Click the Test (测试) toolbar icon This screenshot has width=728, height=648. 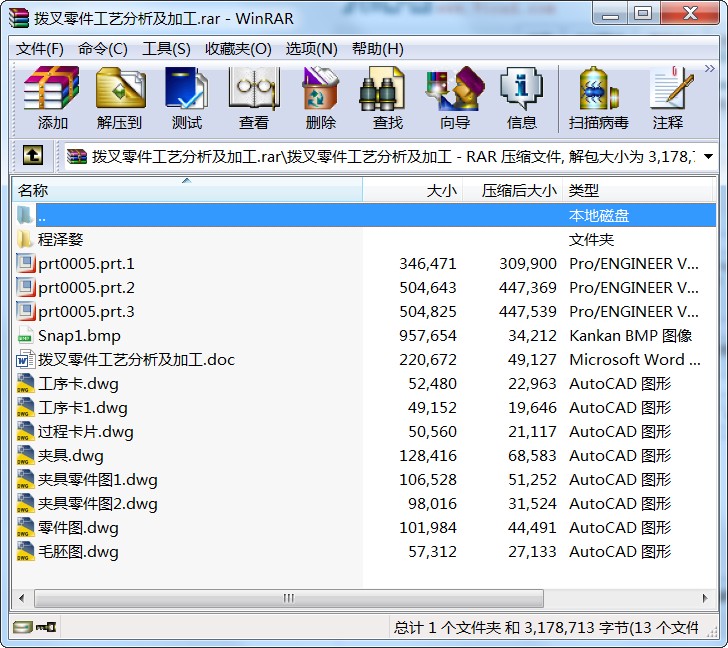(x=186, y=89)
